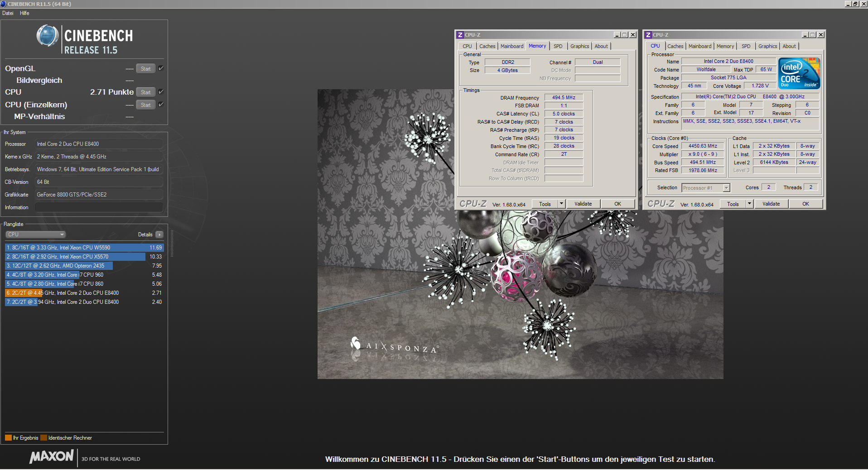868x470 pixels.
Task: Click the CPU-Z CPU window title icon
Action: [648, 35]
